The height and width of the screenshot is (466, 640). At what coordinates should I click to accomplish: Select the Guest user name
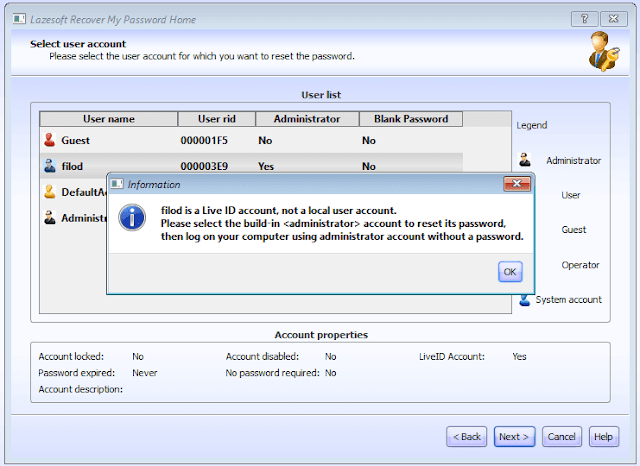[x=76, y=140]
